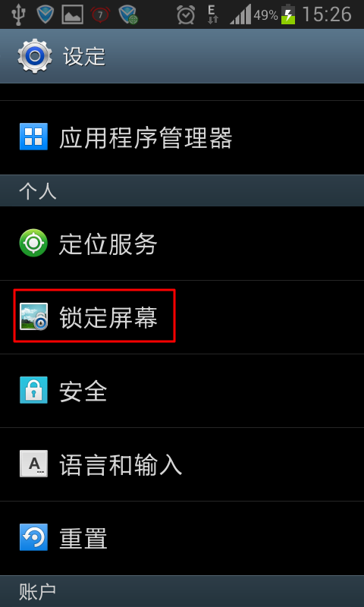Tap the 设定 title text

click(x=84, y=56)
